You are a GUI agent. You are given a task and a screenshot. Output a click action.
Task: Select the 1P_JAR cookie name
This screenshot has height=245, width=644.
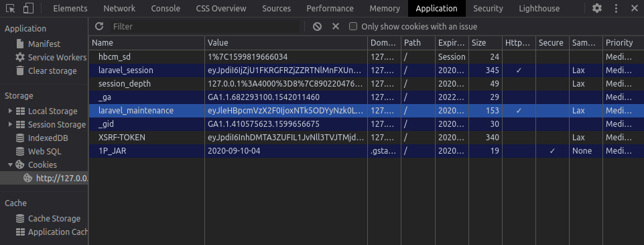click(112, 151)
